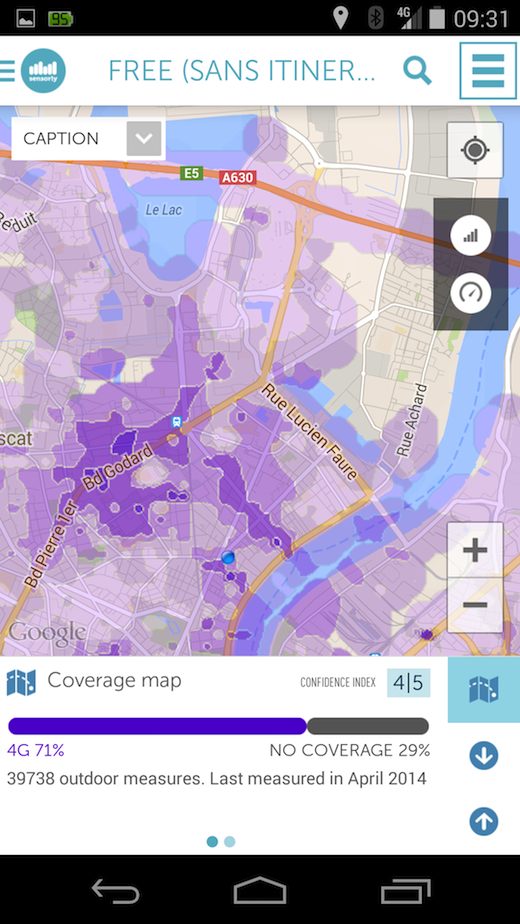This screenshot has height=924, width=520.
Task: Tap the 'Rue Lucien Faure' street label
Action: pyautogui.click(x=310, y=431)
